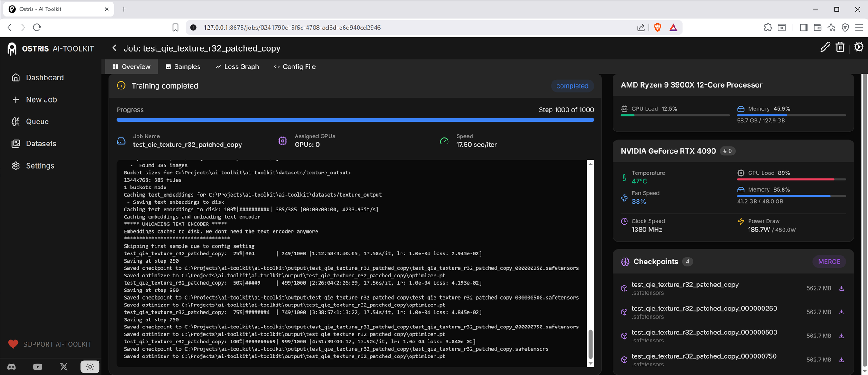868x375 pixels.
Task: Open the checkpoints cube icon for _000000250
Action: [x=624, y=312]
